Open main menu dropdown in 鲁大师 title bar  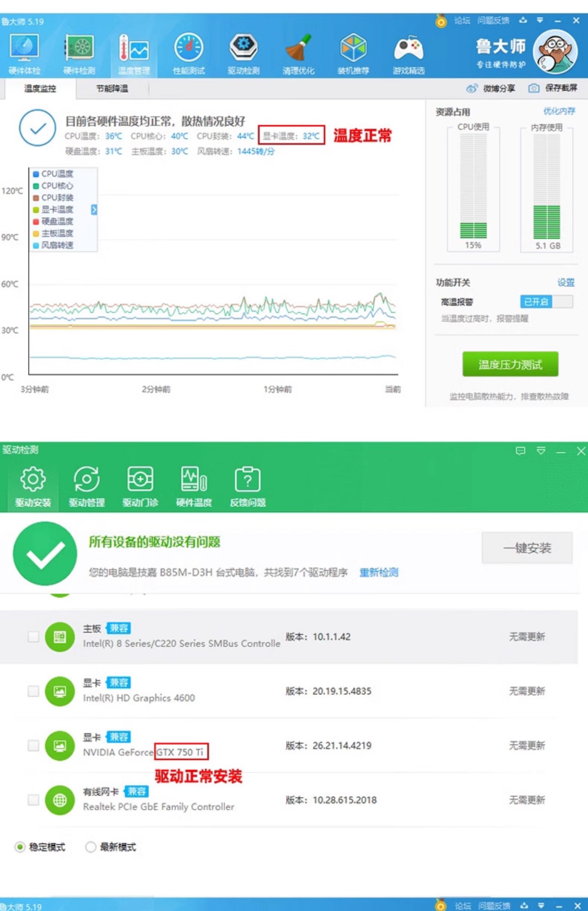point(539,20)
